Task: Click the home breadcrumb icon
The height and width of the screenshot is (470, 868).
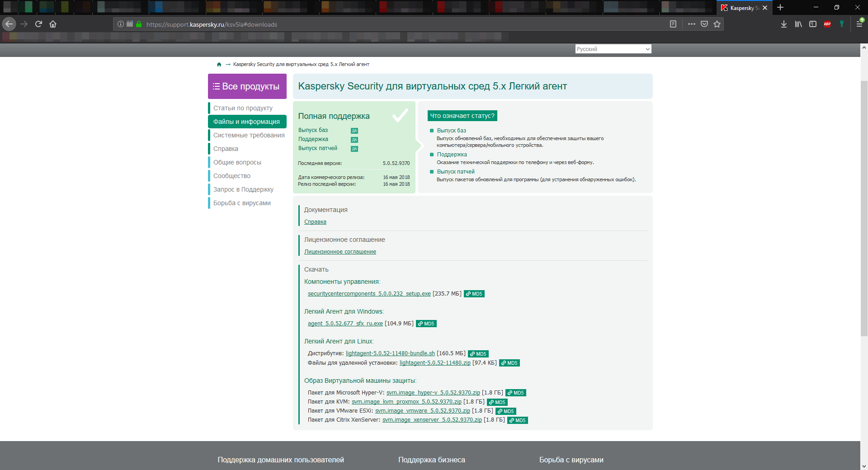Action: coord(219,64)
